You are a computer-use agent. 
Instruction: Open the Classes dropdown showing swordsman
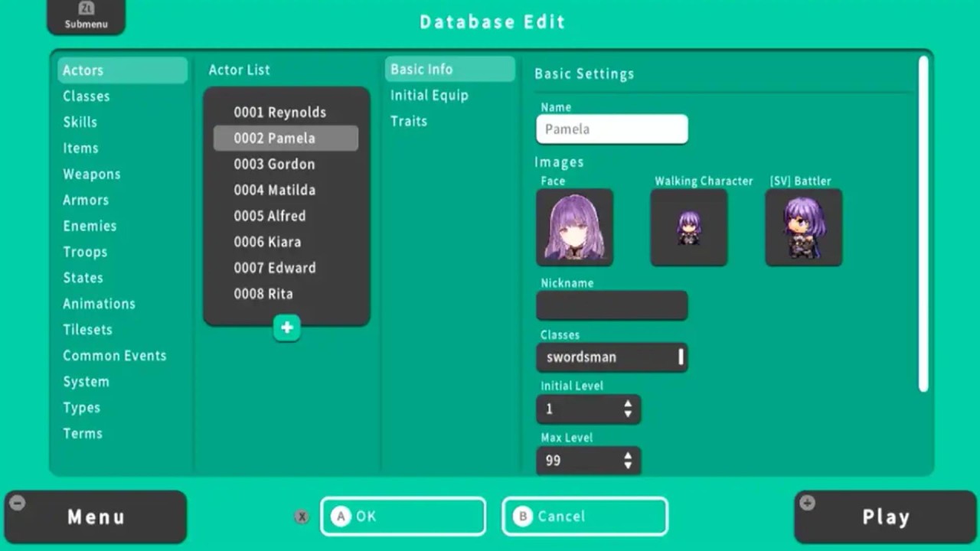(611, 357)
